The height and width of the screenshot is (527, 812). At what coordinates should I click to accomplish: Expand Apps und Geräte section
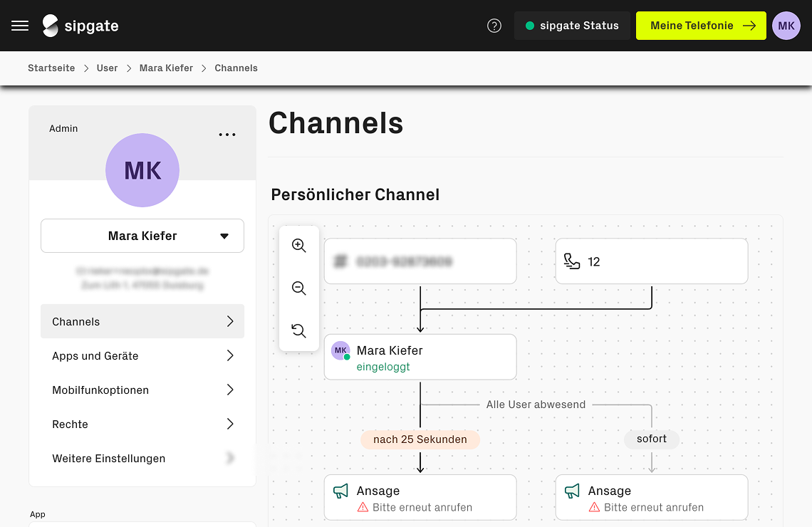pyautogui.click(x=142, y=355)
